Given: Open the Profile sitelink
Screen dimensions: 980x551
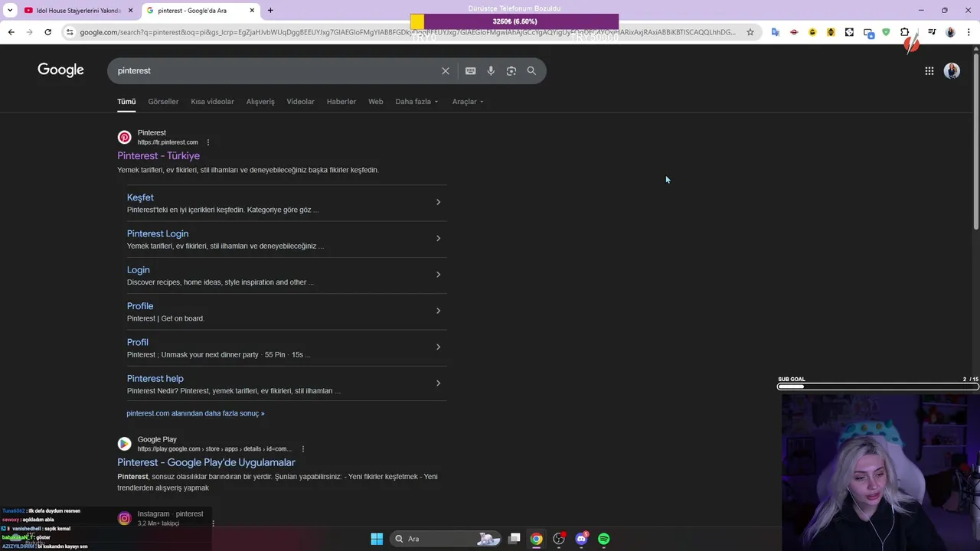Looking at the screenshot, I should (x=140, y=306).
